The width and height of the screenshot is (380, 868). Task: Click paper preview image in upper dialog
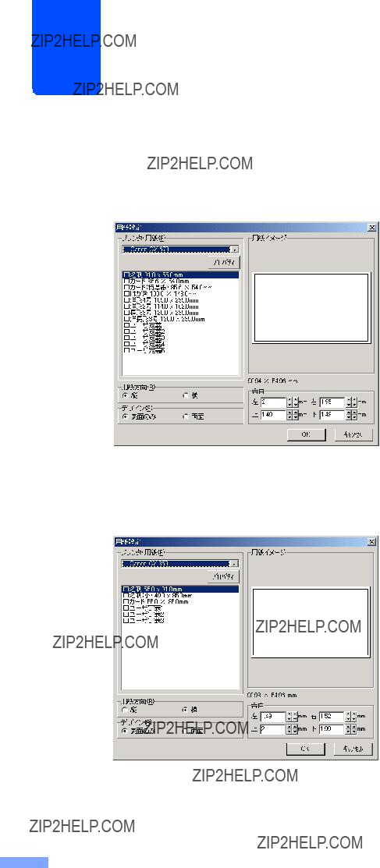tap(311, 307)
